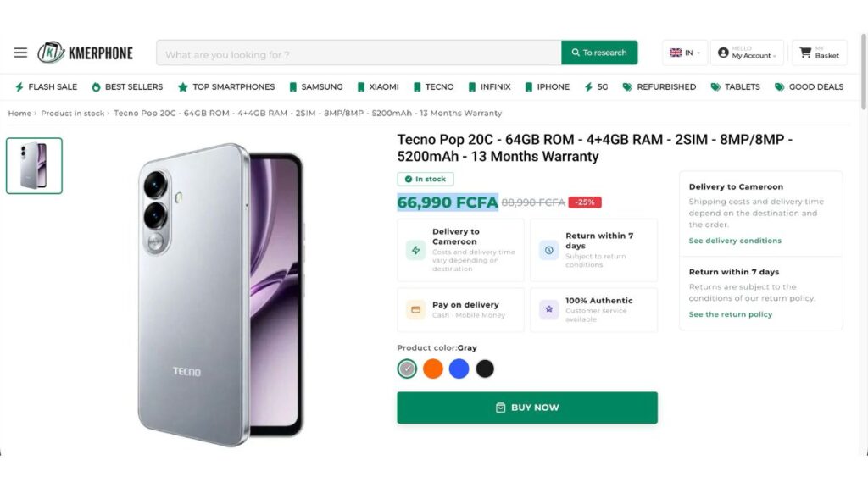The height and width of the screenshot is (488, 868).
Task: Choose the black color swatch
Action: (485, 369)
